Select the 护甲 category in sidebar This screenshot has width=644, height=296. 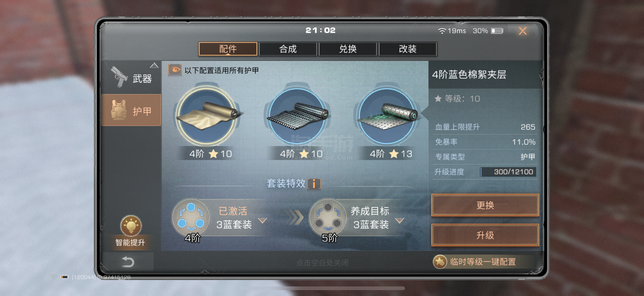click(x=131, y=110)
